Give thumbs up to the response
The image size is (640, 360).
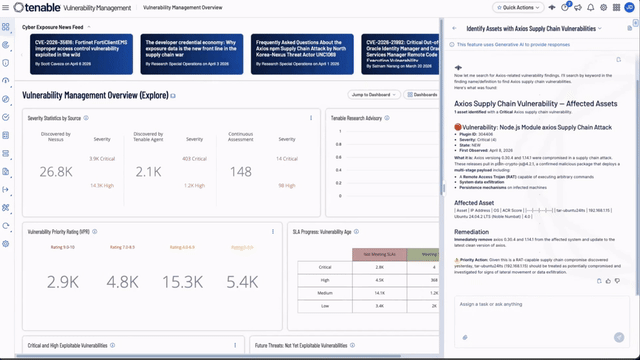pos(608,281)
